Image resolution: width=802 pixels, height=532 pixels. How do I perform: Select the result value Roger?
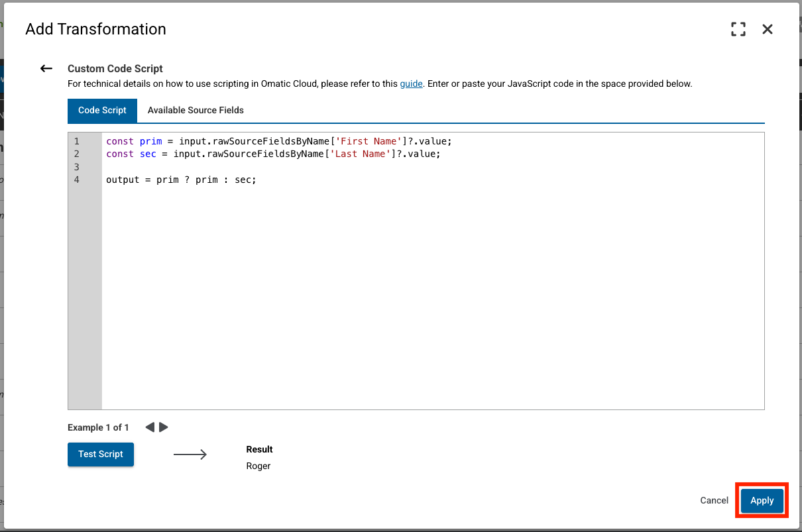coord(258,466)
